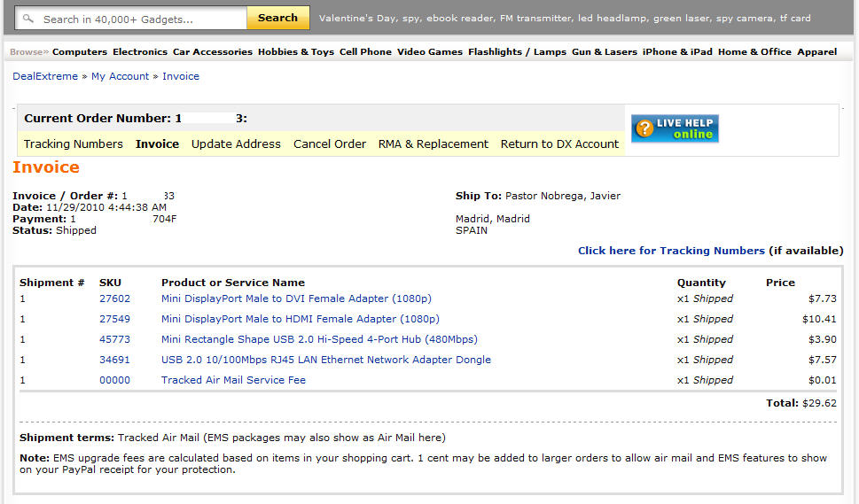Focus the gadget search input field
This screenshot has width=859, height=504.
(x=131, y=19)
